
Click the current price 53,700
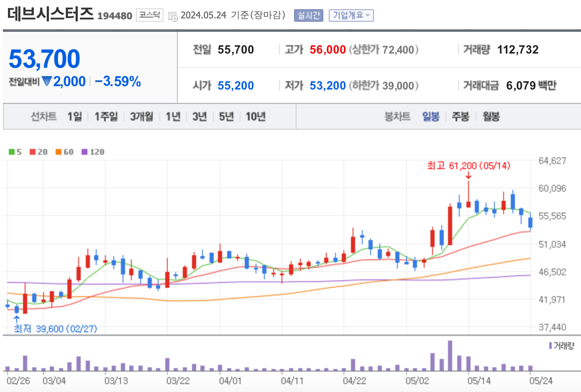[44, 59]
